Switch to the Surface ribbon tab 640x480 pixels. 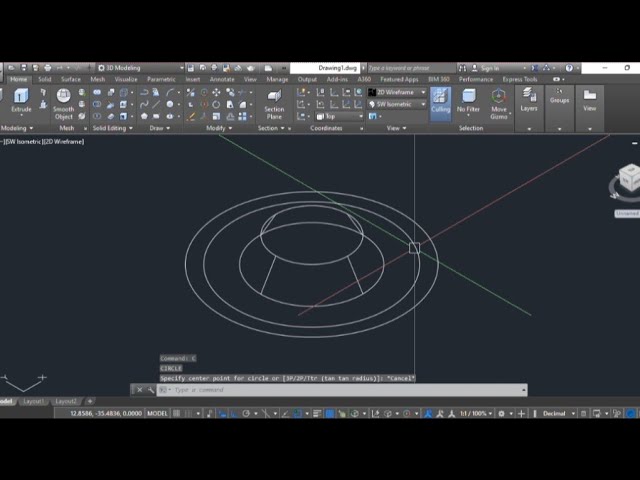(x=71, y=79)
